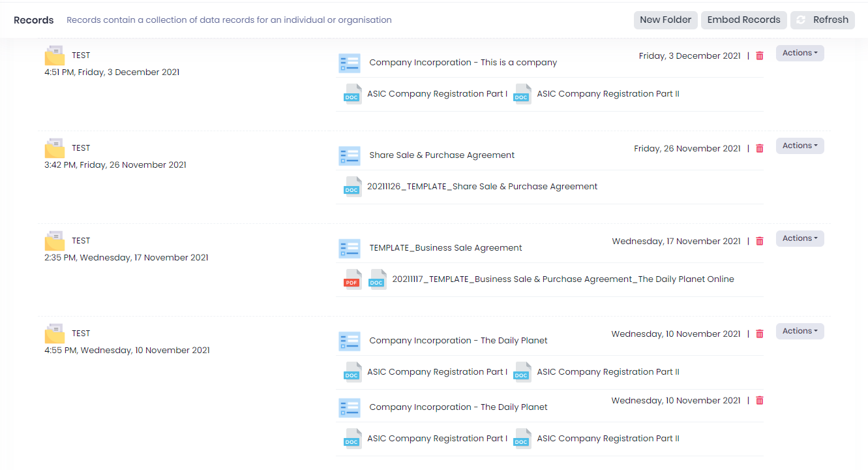Viewport: 868px width, 470px height.
Task: Expand Actions dropdown for 17 November TEST folder
Action: [x=800, y=239]
